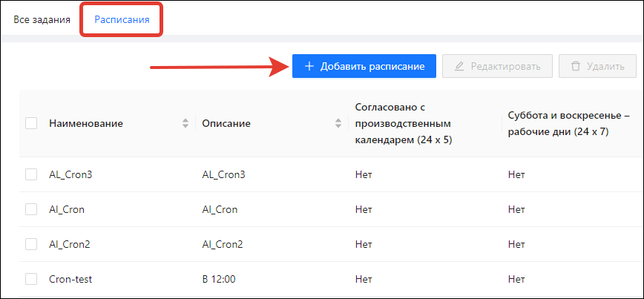Click the Редактировать button

pyautogui.click(x=497, y=66)
